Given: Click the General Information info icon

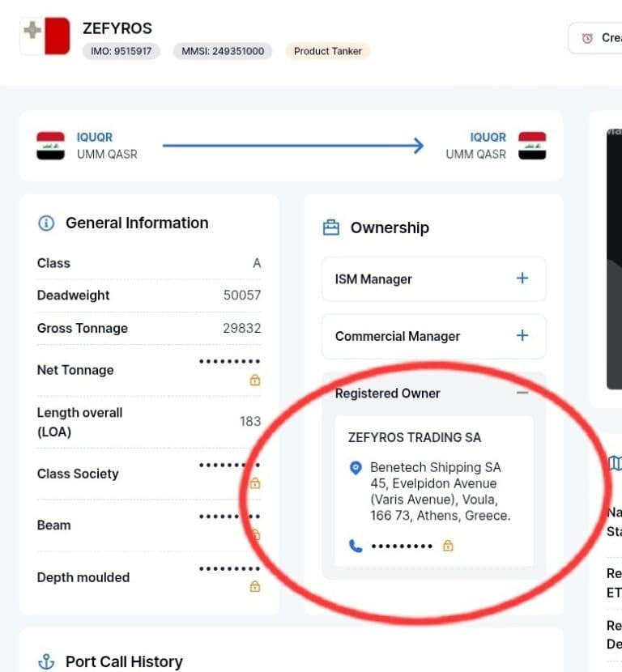Looking at the screenshot, I should pos(46,223).
